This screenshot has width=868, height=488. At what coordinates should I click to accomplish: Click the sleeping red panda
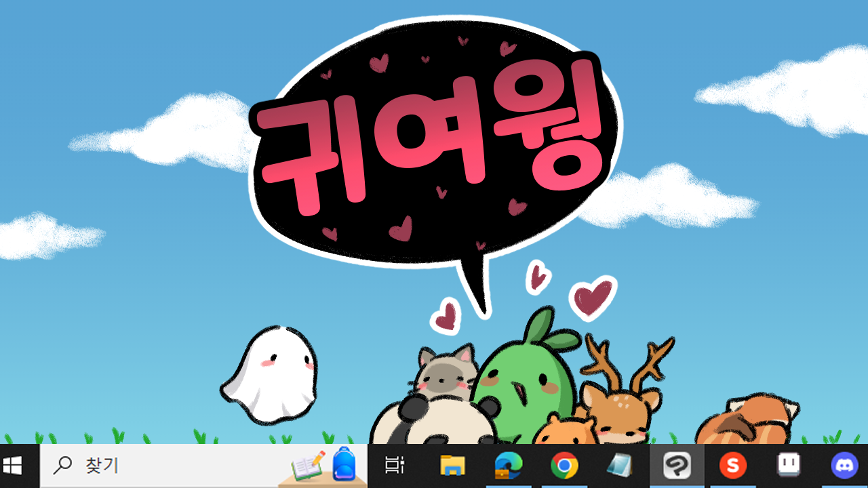[x=746, y=422]
